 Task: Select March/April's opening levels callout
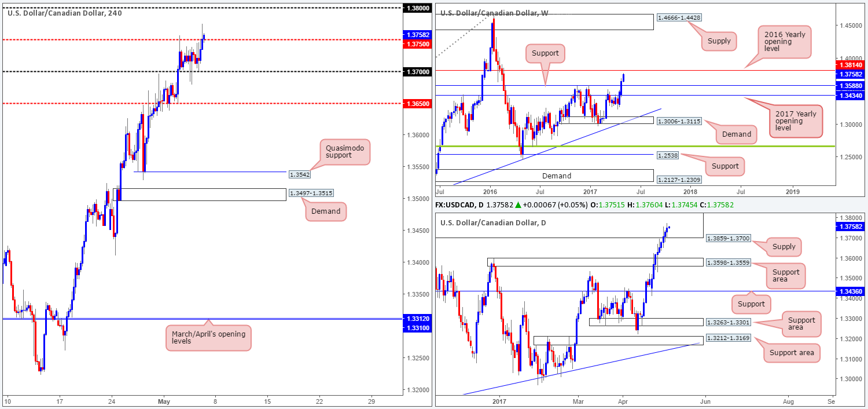[x=208, y=338]
